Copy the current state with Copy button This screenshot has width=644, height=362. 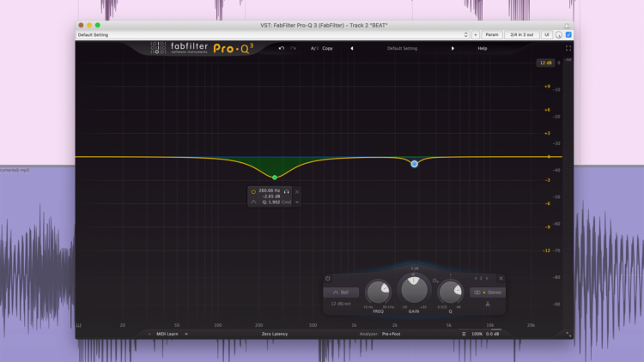(x=327, y=48)
